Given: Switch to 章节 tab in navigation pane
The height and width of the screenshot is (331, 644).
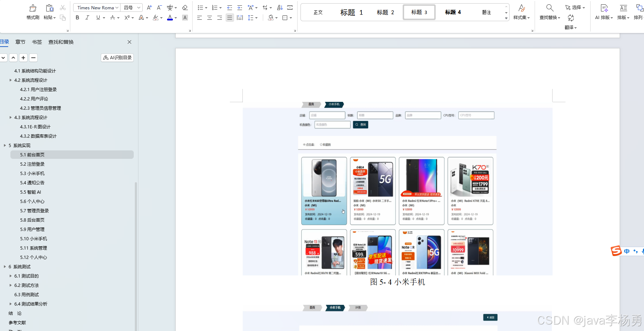Looking at the screenshot, I should [20, 42].
